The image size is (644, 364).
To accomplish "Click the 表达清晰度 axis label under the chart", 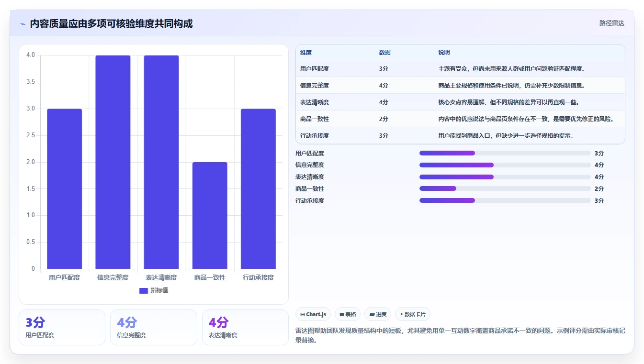I will point(161,277).
